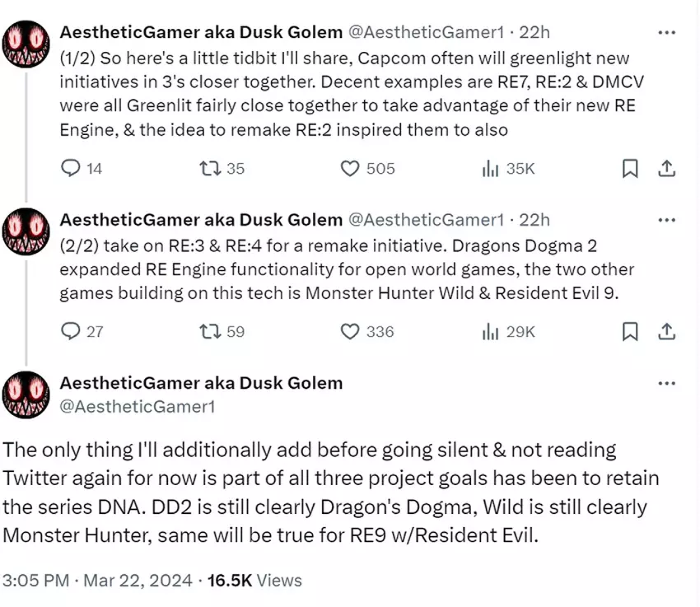700x607 pixels.
Task: Like the (2/2) tweet with 336 likes
Action: pyautogui.click(x=351, y=332)
